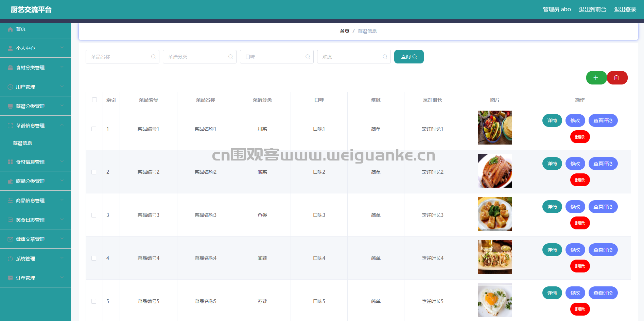
Task: Click search icon in 口味 field
Action: (x=308, y=57)
